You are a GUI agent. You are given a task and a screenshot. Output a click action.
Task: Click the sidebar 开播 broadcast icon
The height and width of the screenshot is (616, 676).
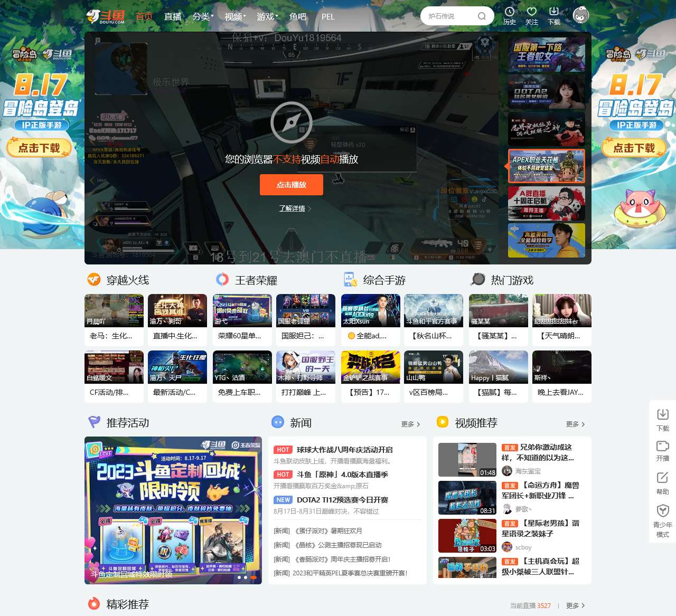(663, 446)
